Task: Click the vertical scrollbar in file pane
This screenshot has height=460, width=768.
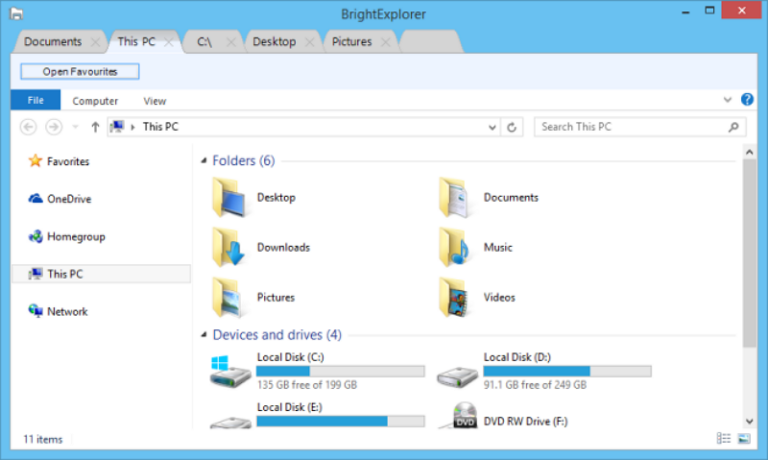Action: click(749, 250)
